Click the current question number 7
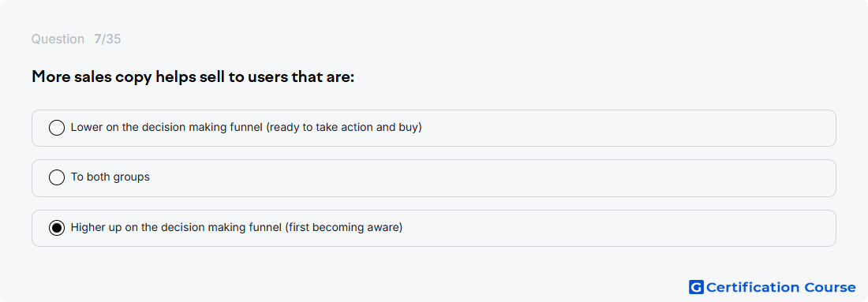This screenshot has width=868, height=302. pos(97,39)
